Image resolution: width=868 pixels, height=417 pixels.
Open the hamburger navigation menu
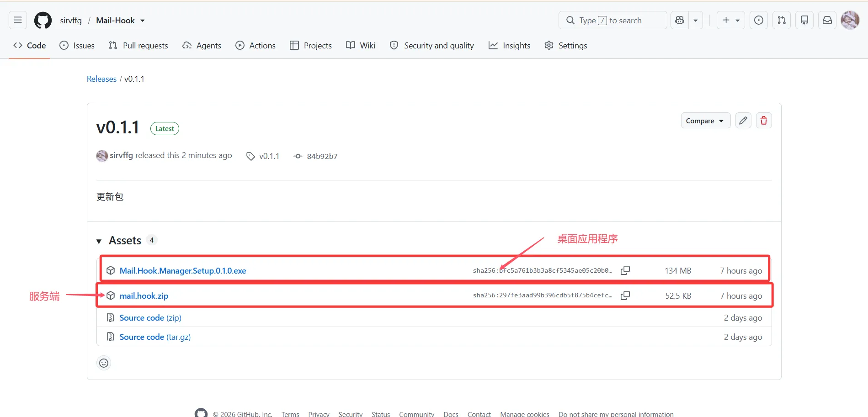pos(18,20)
